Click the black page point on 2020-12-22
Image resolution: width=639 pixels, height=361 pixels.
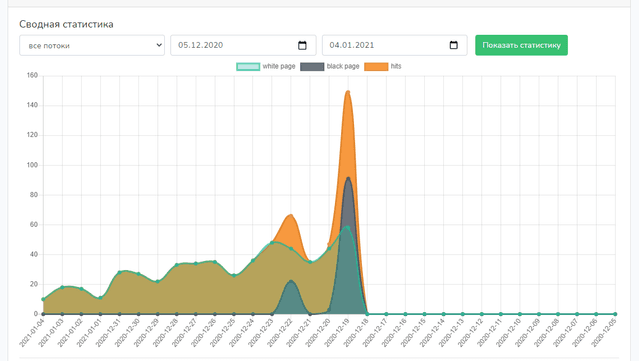click(291, 281)
